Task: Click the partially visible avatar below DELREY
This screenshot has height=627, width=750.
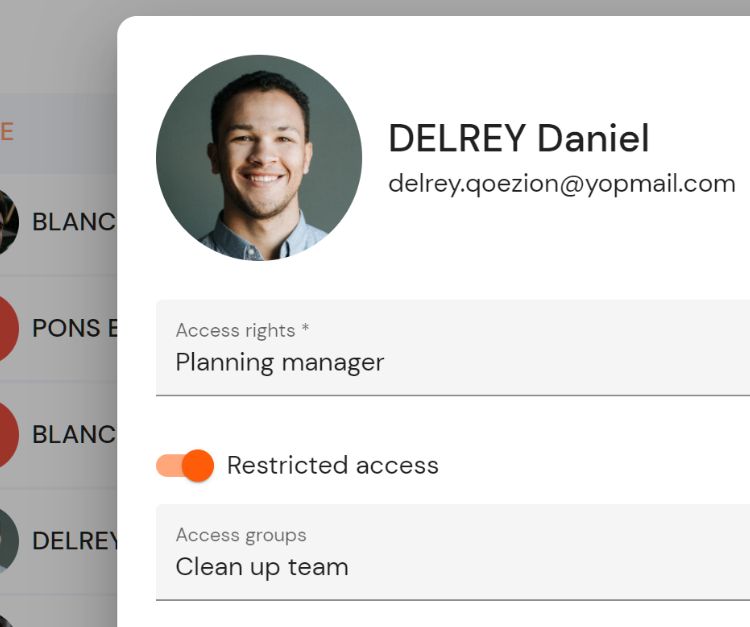Action: click(6, 621)
